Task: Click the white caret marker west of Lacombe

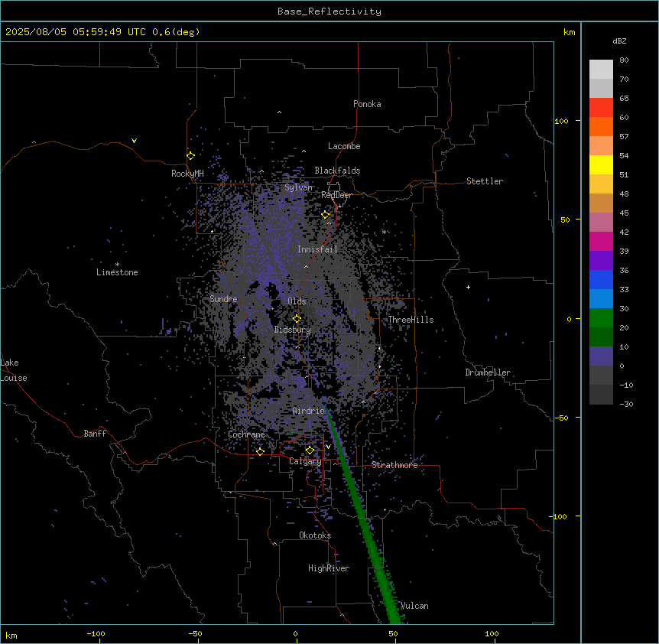Action: [304, 151]
